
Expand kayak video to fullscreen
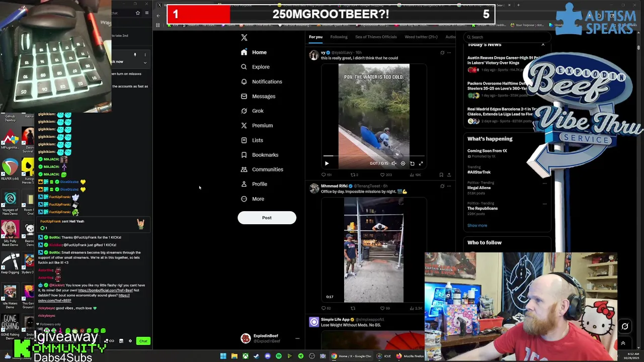click(421, 163)
